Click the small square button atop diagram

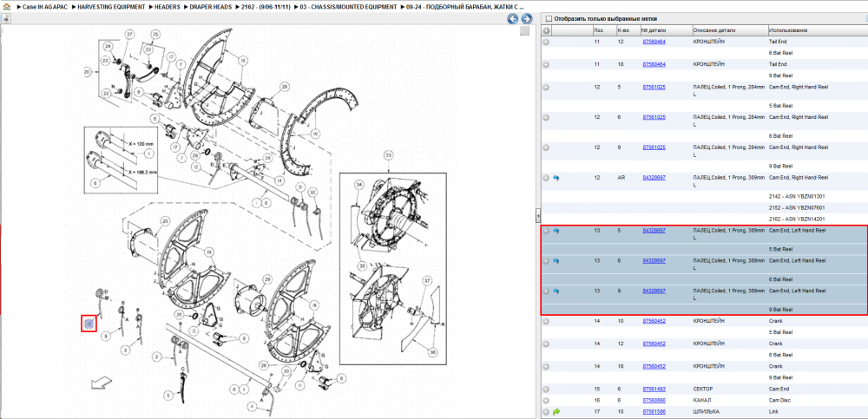[x=524, y=31]
